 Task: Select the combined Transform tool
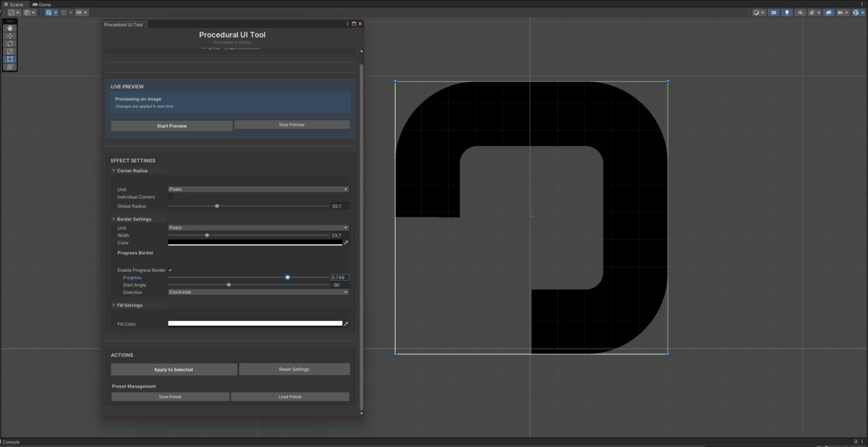[x=9, y=67]
